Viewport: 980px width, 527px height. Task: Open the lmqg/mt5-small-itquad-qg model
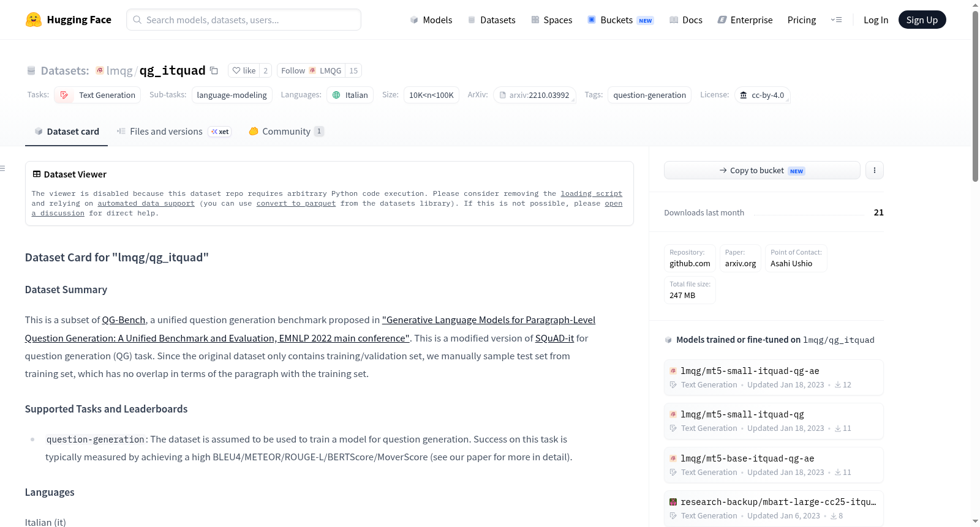(774, 421)
